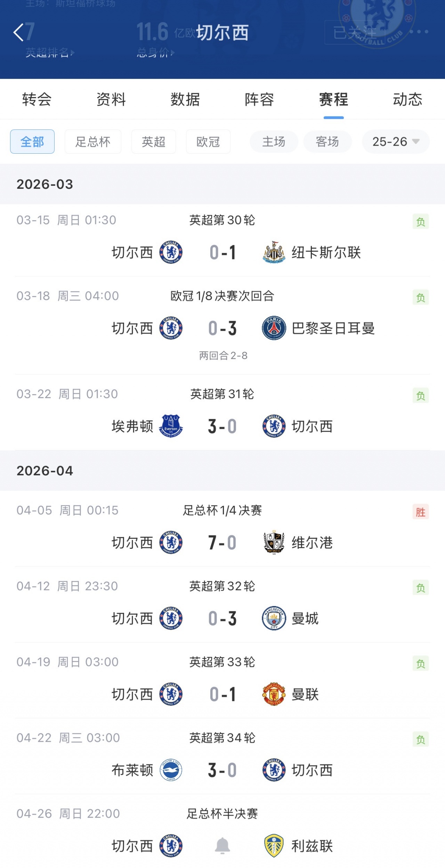Filter matches by 欧冠

coord(208,142)
